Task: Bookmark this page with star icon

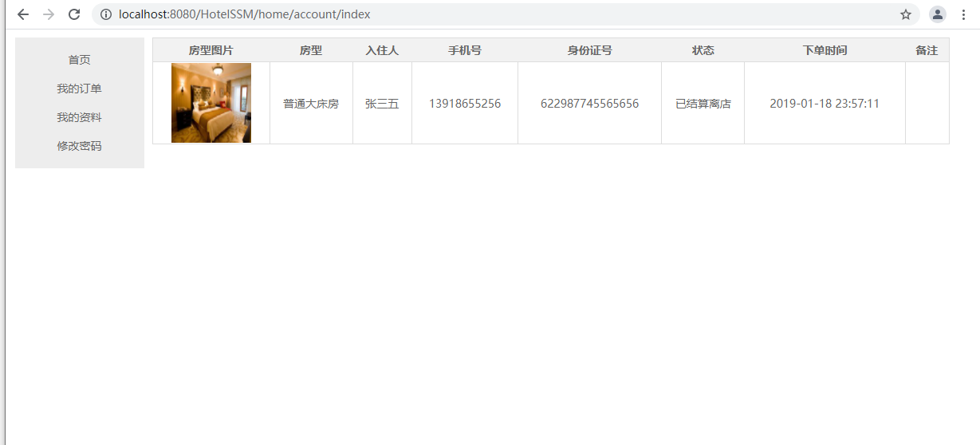Action: click(906, 14)
